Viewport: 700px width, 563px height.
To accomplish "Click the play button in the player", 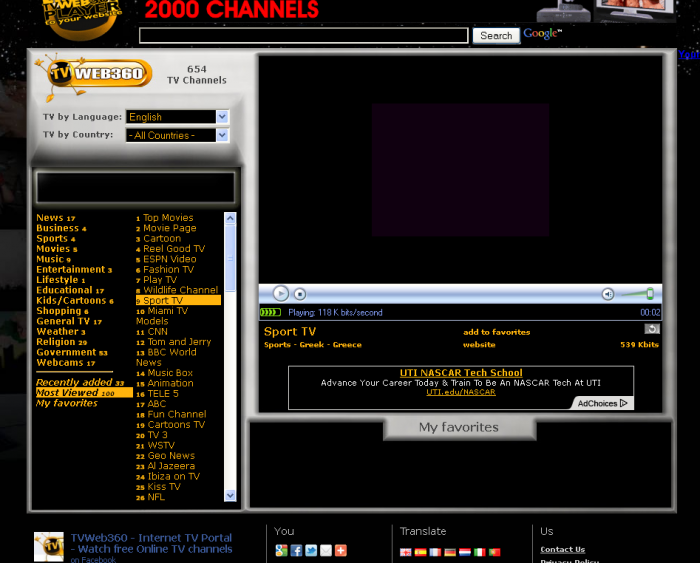I will tap(281, 294).
